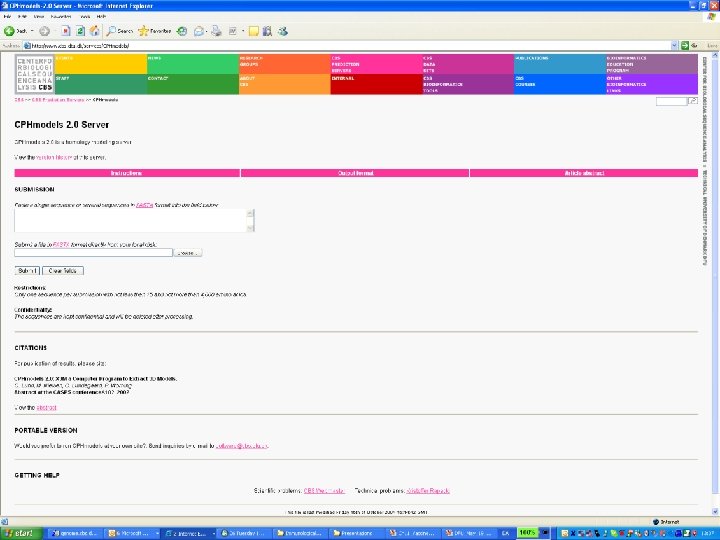Open the address bar dropdown
720x540 pixels.
(674, 45)
